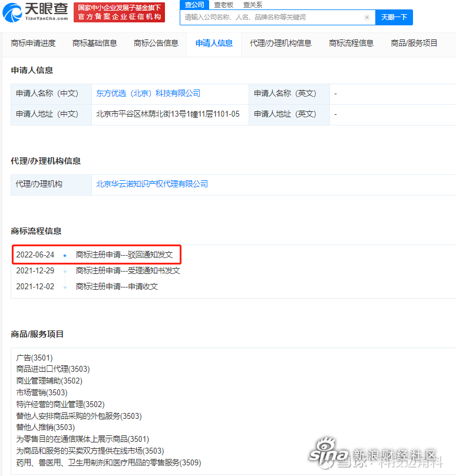Click 商标注册申请---驳回通知发文 entry
456x476 pixels.
coord(124,254)
